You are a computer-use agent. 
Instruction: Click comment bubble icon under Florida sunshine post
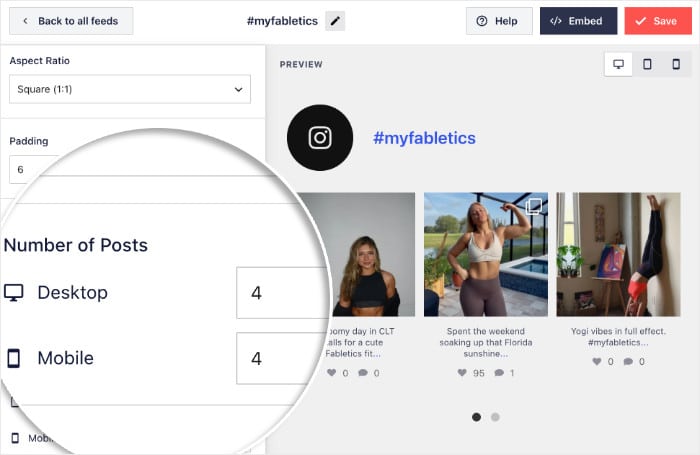(x=499, y=372)
